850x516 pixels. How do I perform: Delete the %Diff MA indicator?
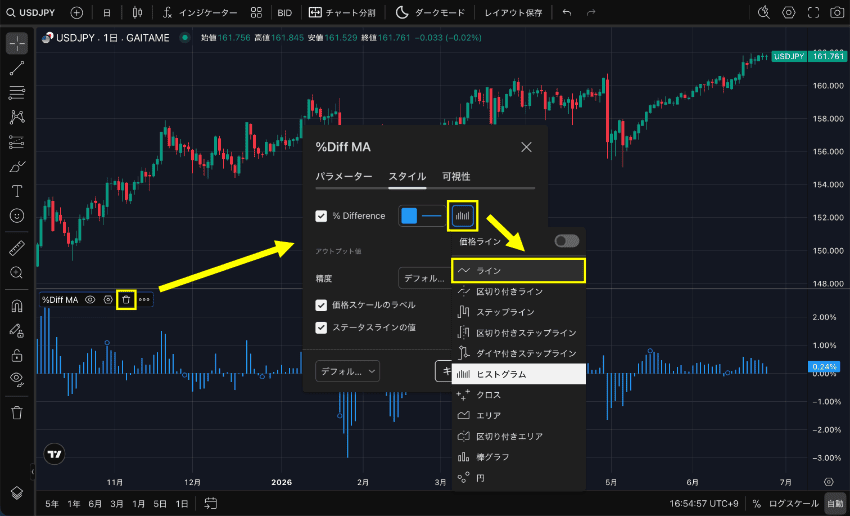tap(126, 300)
